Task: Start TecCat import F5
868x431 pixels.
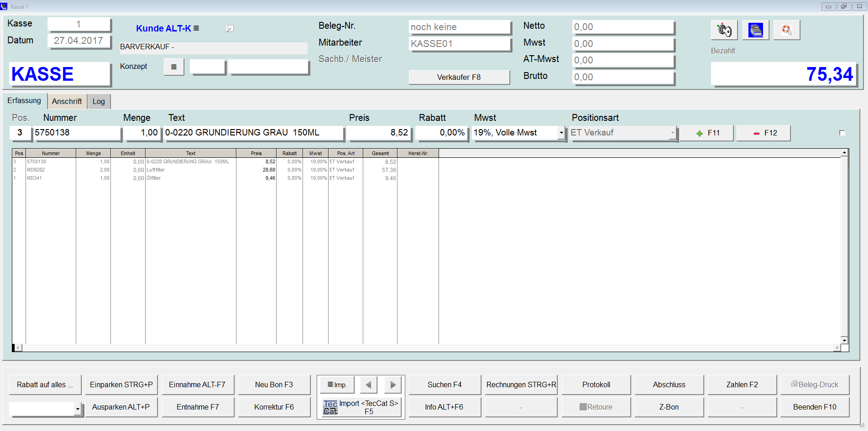Action: coord(361,407)
